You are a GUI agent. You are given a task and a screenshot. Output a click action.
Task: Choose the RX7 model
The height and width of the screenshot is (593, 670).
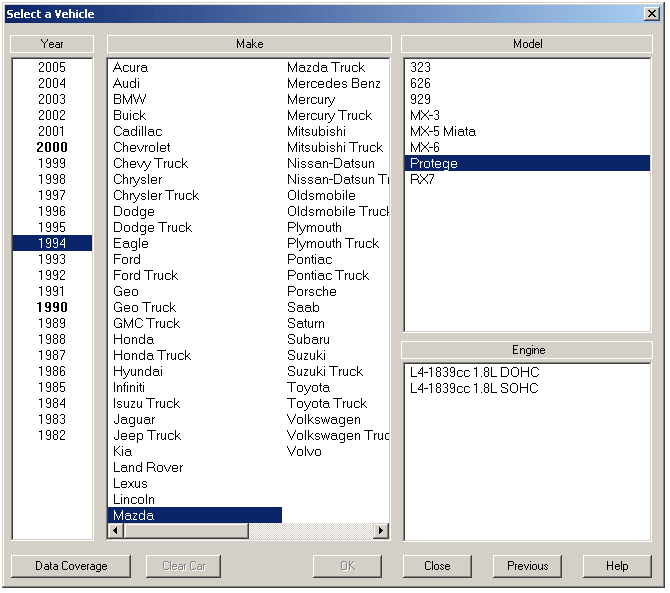(x=527, y=179)
